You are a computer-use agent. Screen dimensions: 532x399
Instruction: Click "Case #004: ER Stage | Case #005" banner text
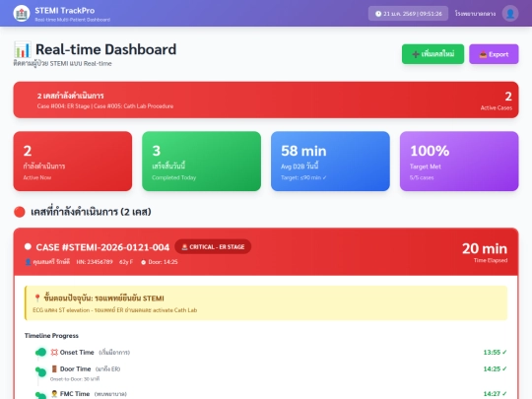(x=105, y=106)
